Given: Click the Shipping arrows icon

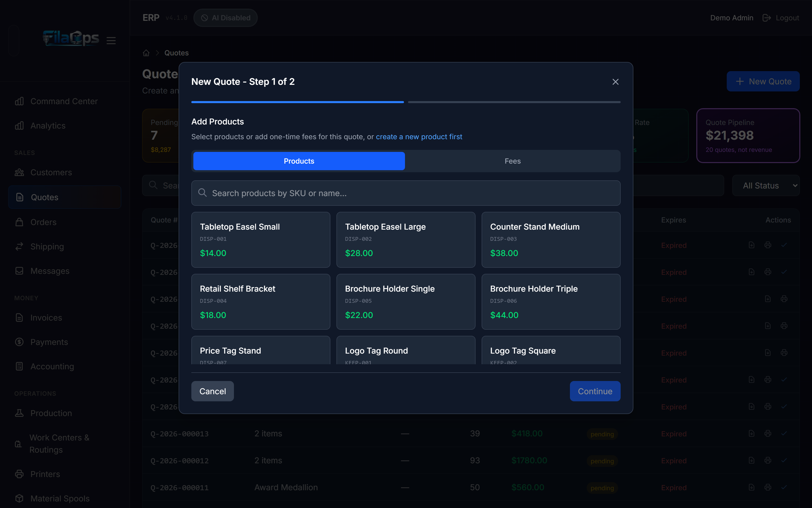Looking at the screenshot, I should point(20,247).
